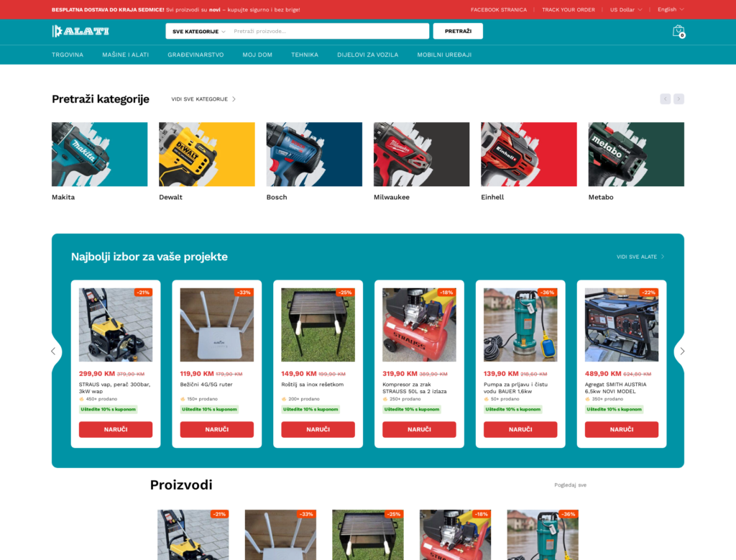The image size is (736, 560).
Task: Open the SVE KATEGORIJE search dropdown
Action: click(x=198, y=32)
